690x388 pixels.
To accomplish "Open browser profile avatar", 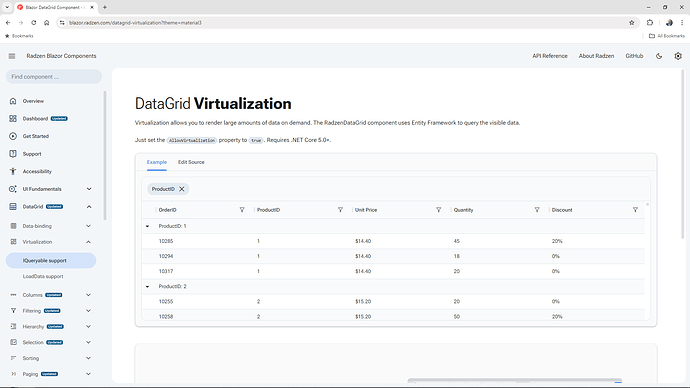I will [669, 22].
